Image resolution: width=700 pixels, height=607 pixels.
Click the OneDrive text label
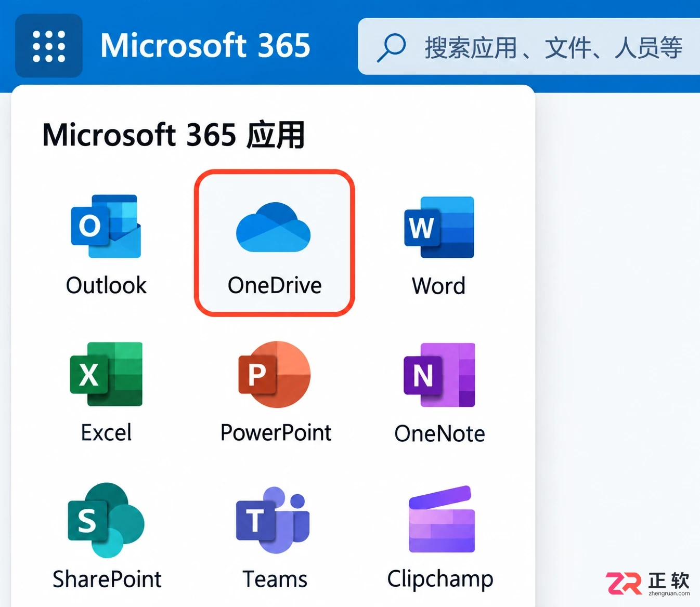coord(275,285)
